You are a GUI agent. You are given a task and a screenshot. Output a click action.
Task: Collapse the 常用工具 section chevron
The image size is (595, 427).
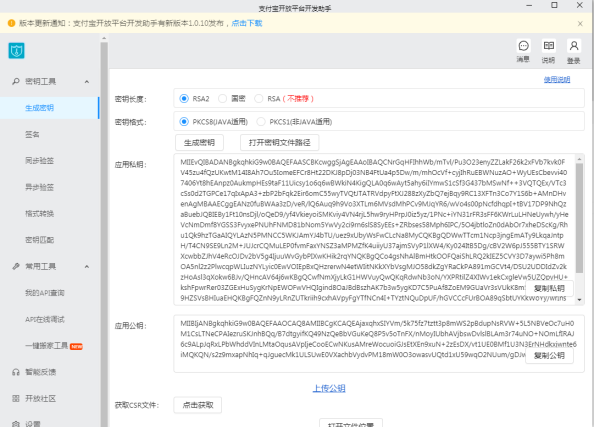pos(87,266)
